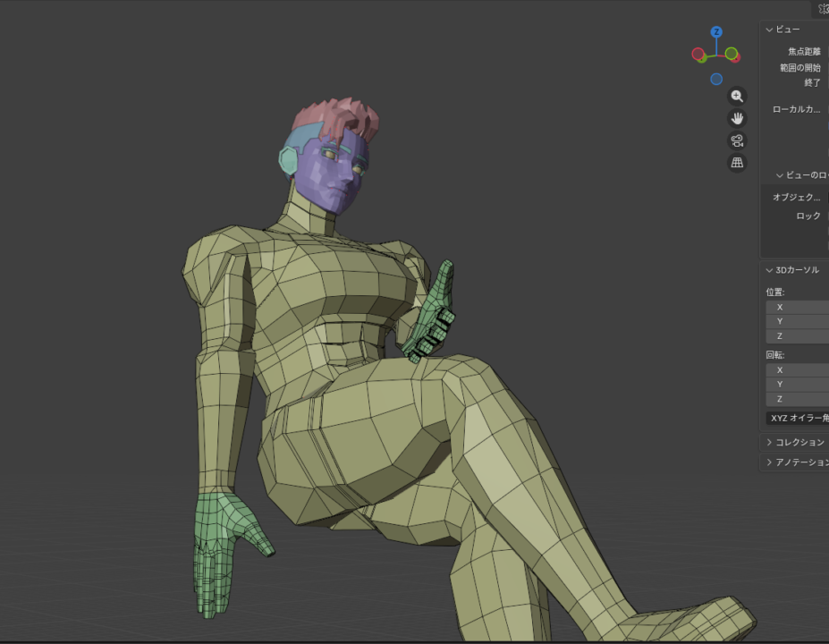
Task: Click the unlabeled blue negative-Z gizmo circle
Action: [716, 79]
